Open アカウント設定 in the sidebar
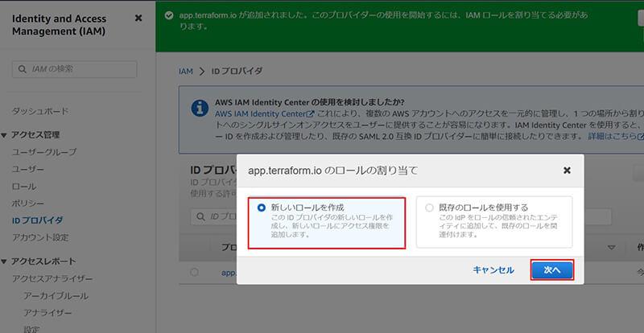The image size is (644, 333). point(40,237)
